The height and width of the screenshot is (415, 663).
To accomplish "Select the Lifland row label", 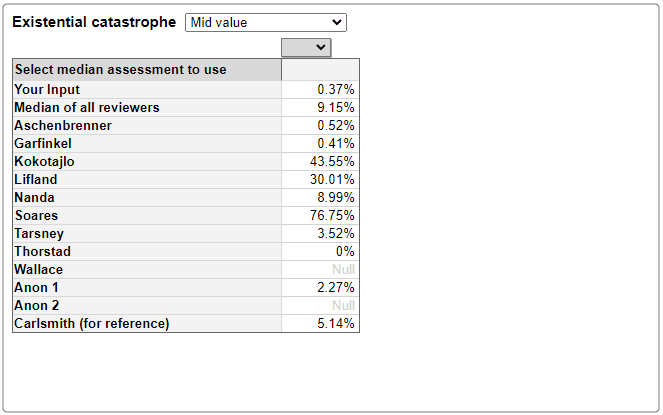I will (36, 179).
